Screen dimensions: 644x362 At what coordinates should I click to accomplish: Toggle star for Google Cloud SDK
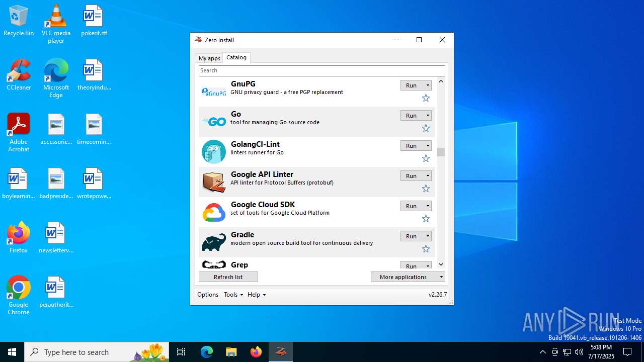point(426,219)
